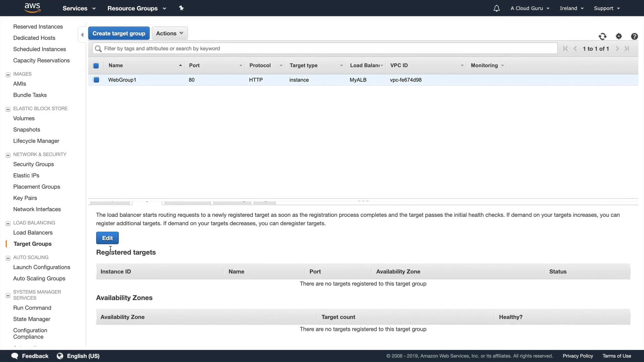Click the pin shortcut icon in top bar
The width and height of the screenshot is (644, 362).
(181, 8)
